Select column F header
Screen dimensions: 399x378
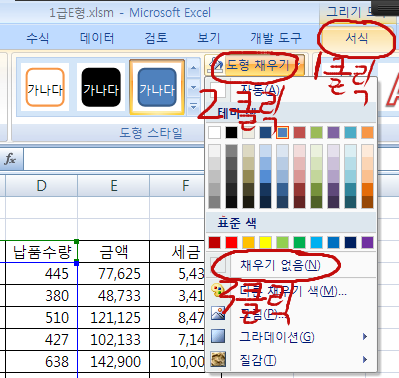coord(177,186)
